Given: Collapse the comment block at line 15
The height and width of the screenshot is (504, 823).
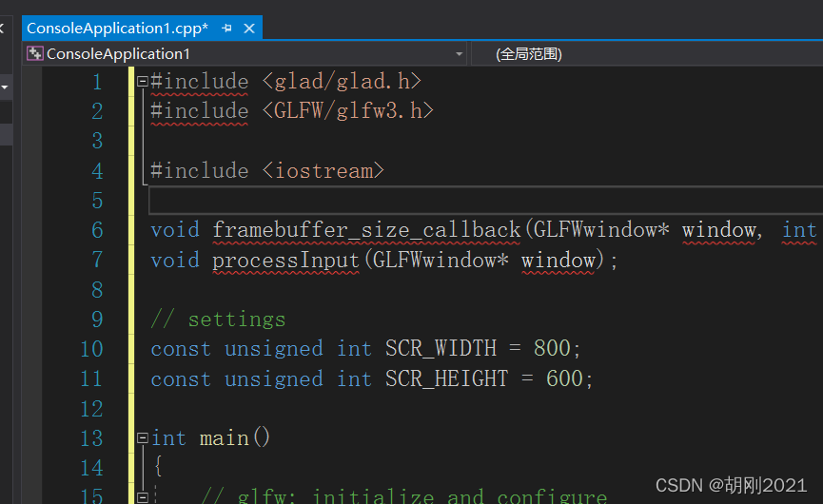Looking at the screenshot, I should [x=142, y=497].
